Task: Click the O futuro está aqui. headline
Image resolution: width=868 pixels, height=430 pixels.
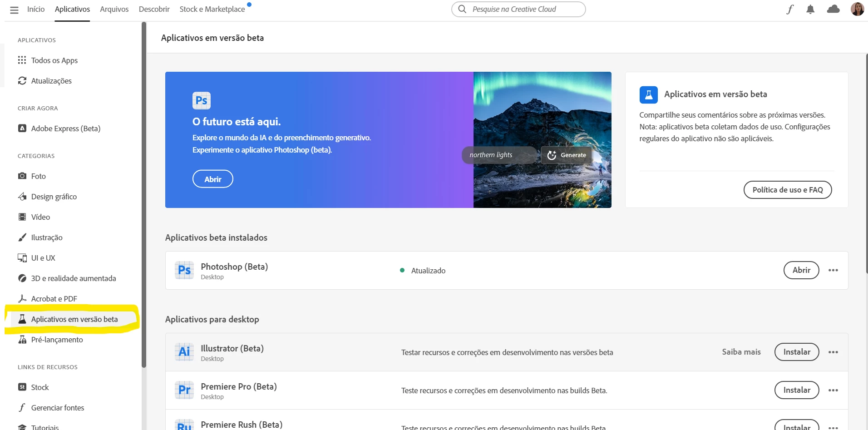Action: (x=237, y=122)
